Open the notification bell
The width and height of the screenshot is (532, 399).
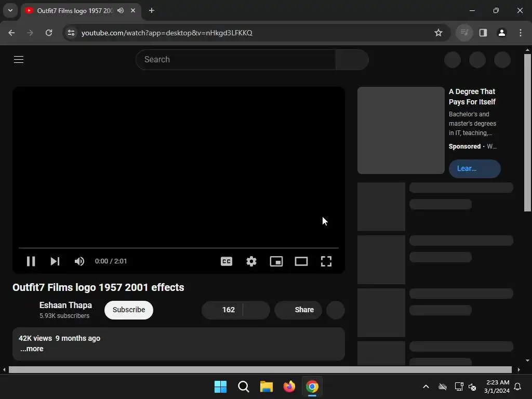point(518,387)
